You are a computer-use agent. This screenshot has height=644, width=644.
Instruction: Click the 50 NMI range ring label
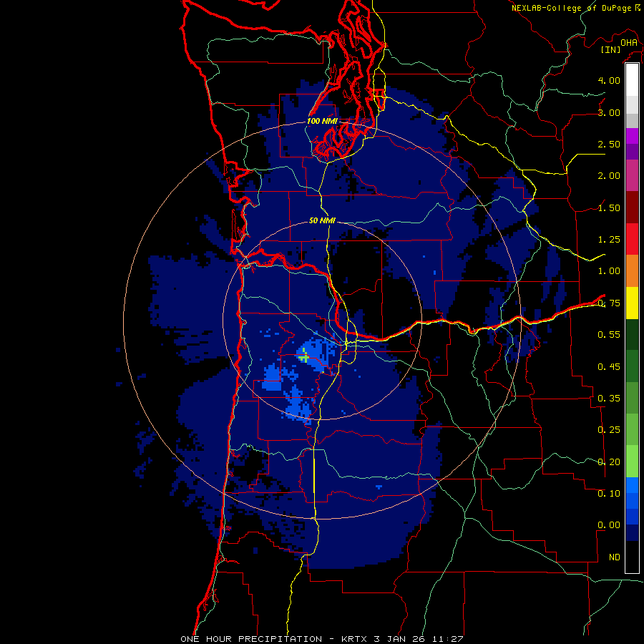322,221
